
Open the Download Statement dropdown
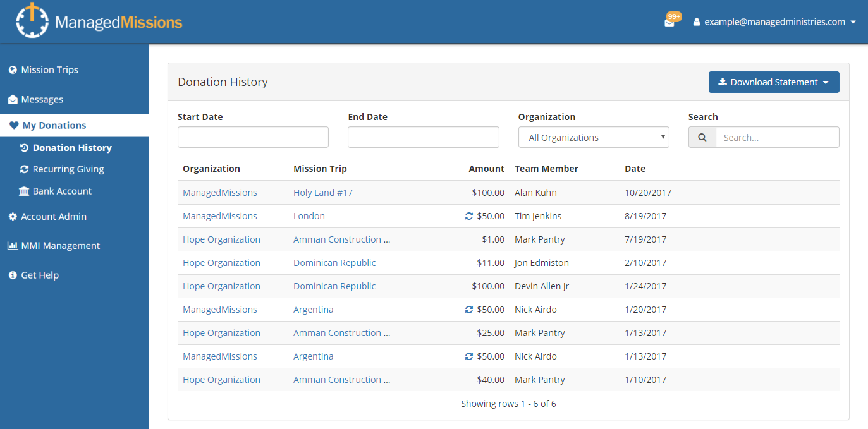774,82
